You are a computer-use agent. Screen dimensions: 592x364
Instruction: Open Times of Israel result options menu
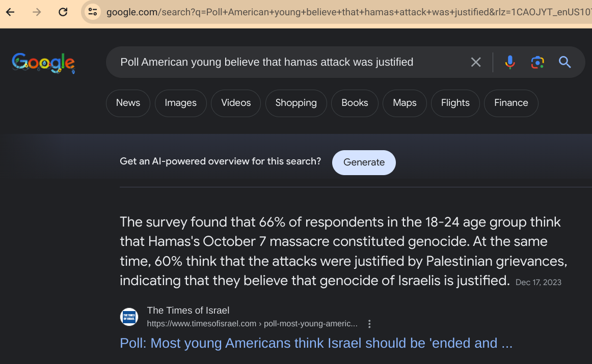370,324
